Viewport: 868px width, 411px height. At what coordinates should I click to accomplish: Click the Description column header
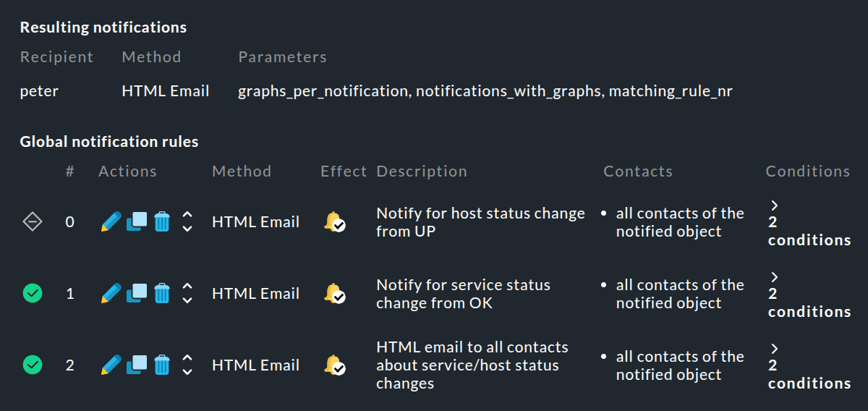click(421, 171)
